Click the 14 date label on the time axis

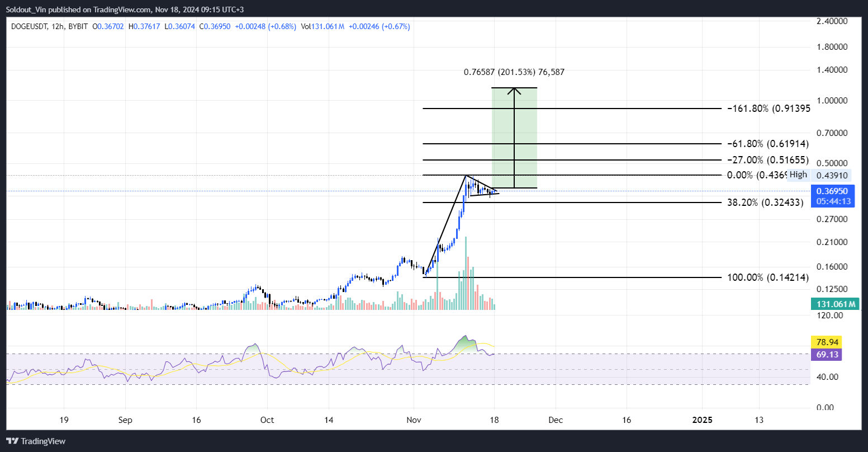[x=329, y=420]
